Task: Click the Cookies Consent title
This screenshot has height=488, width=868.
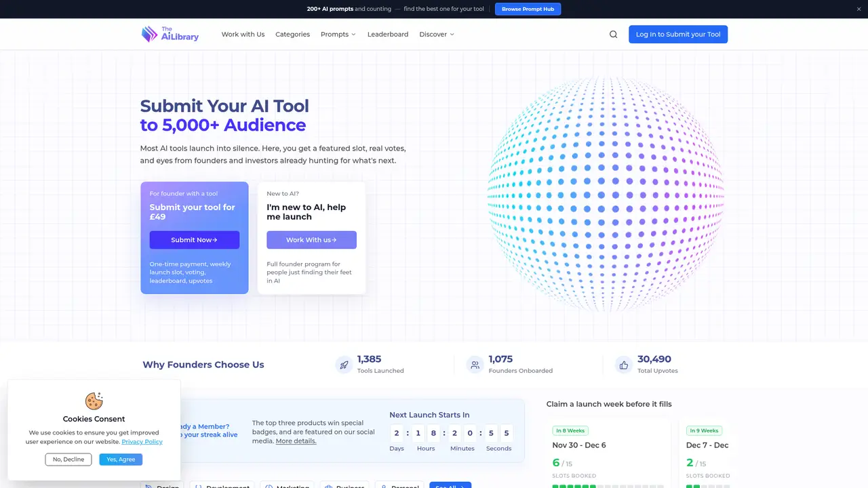Action: (x=94, y=419)
